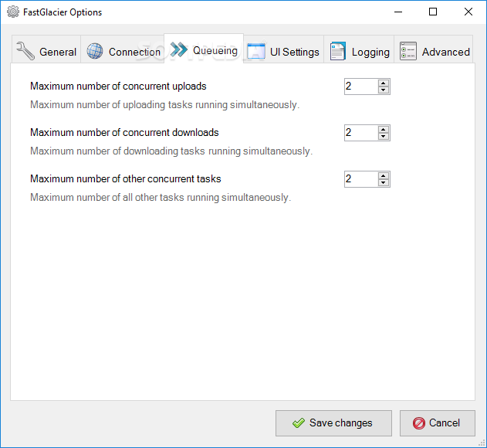
Task: Select the Queueing tab
Action: 204,49
